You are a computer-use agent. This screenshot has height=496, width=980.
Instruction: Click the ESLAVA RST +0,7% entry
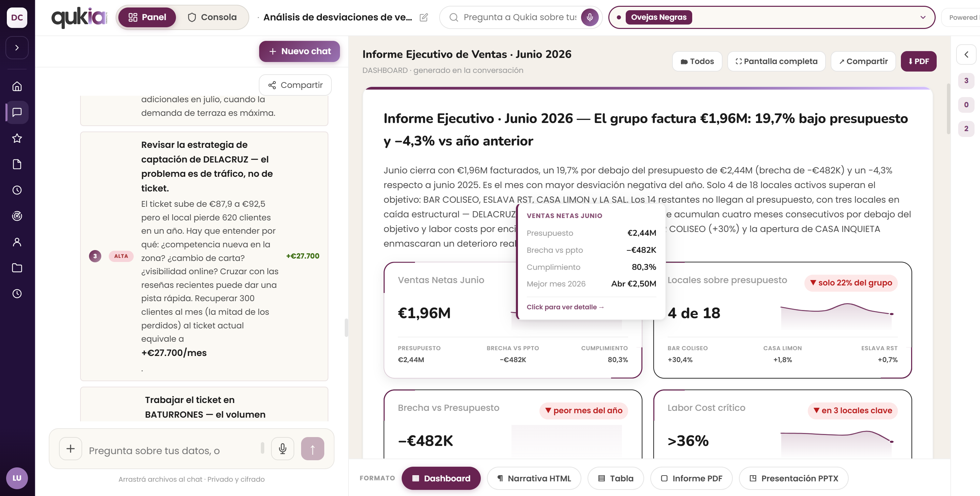tap(879, 354)
